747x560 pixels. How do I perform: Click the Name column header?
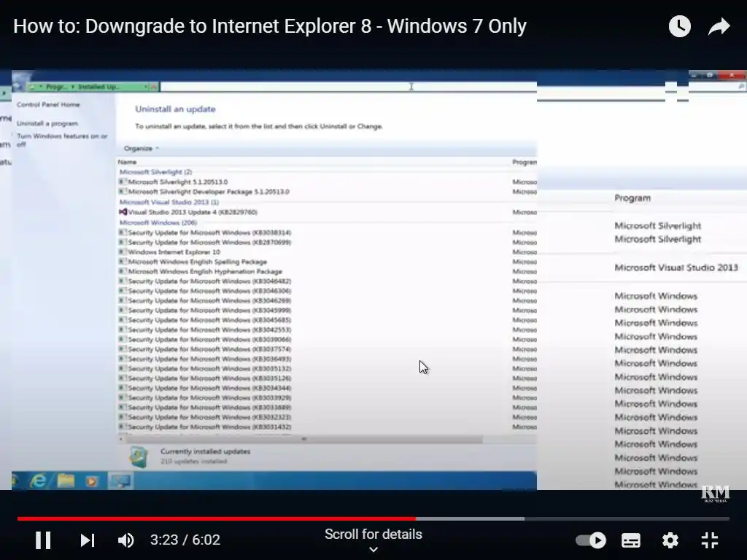click(x=127, y=162)
